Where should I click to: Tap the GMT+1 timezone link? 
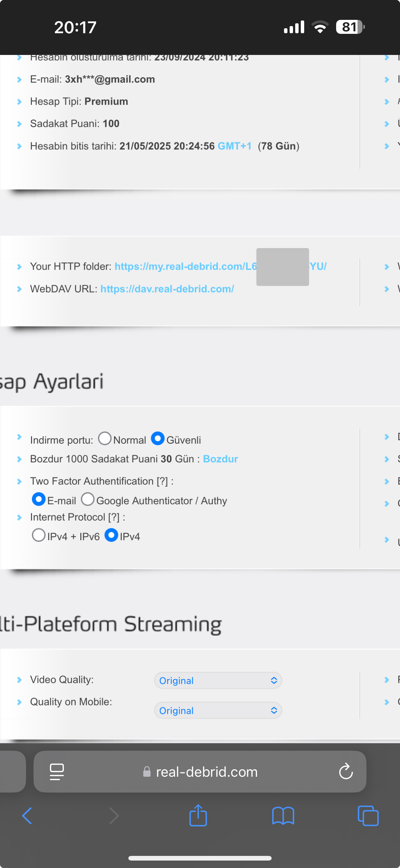234,146
